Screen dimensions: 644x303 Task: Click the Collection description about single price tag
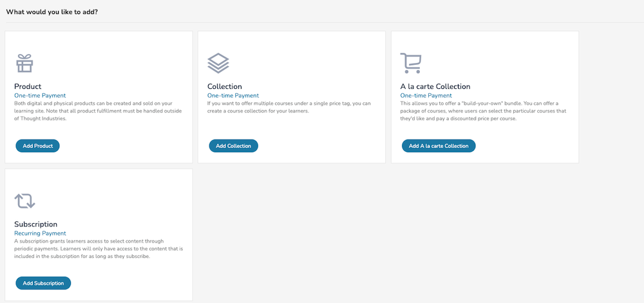pyautogui.click(x=289, y=107)
